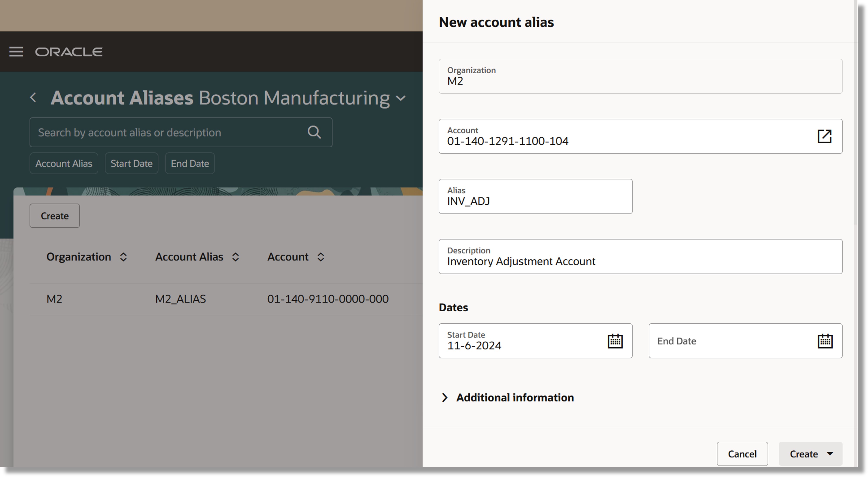
Task: Click the Create button above the table
Action: 55,216
